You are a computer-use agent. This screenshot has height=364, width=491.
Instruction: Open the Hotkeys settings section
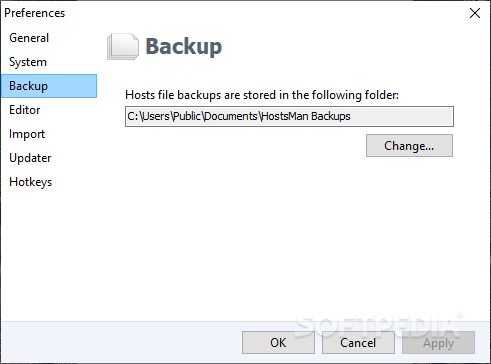[x=31, y=182]
